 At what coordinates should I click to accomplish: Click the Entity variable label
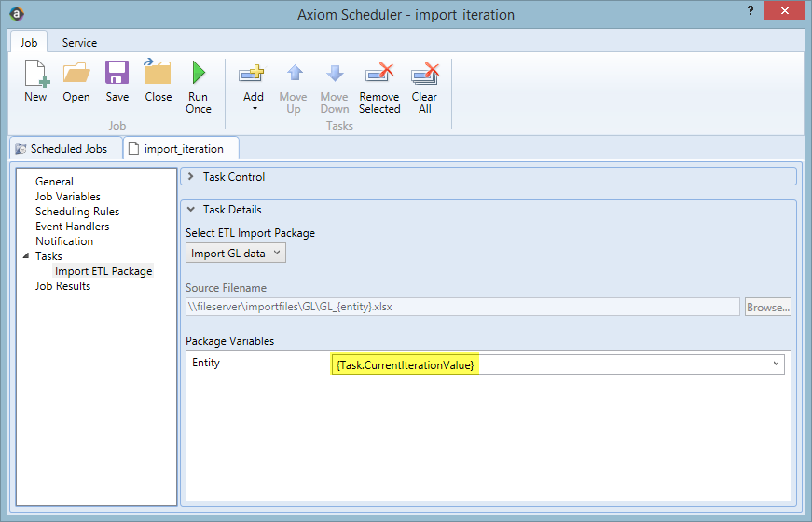pyautogui.click(x=206, y=363)
